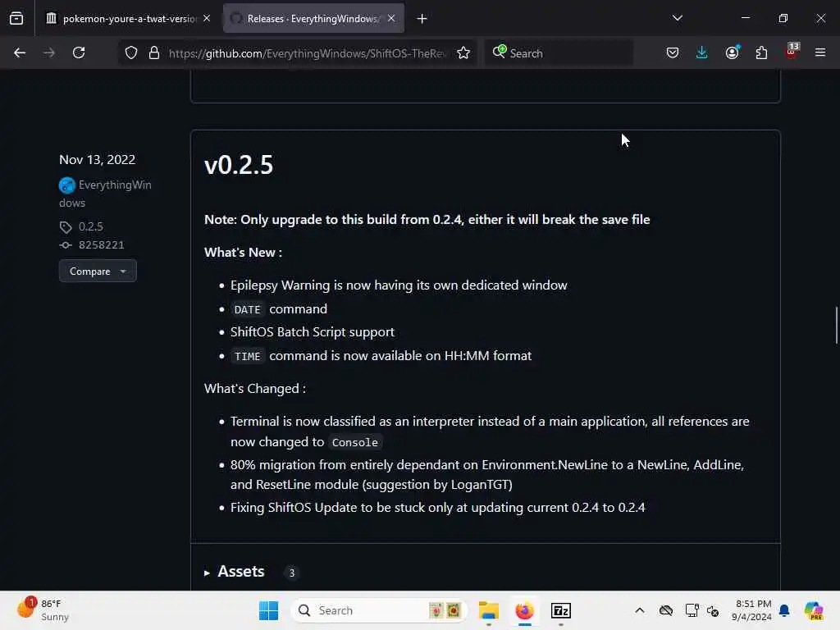Click the Console code label
Screen dimensions: 840x630
[354, 442]
